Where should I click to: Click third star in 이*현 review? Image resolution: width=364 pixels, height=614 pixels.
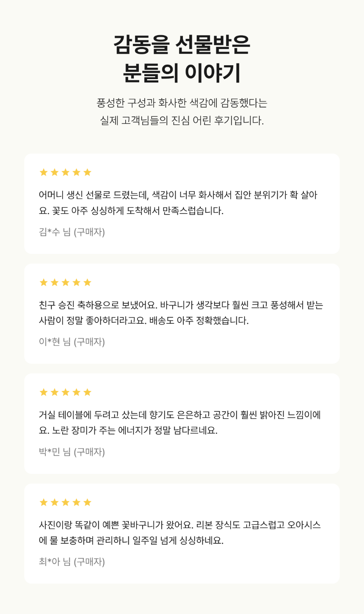point(66,282)
